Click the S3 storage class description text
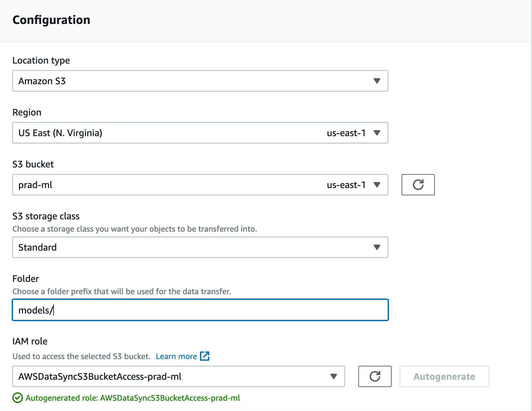The image size is (532, 411). (135, 229)
